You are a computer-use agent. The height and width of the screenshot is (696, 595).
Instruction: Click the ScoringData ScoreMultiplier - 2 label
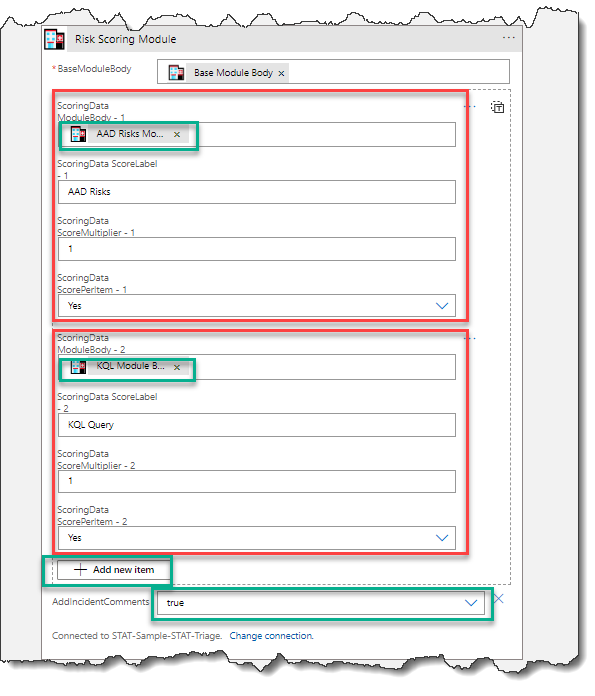click(x=96, y=460)
